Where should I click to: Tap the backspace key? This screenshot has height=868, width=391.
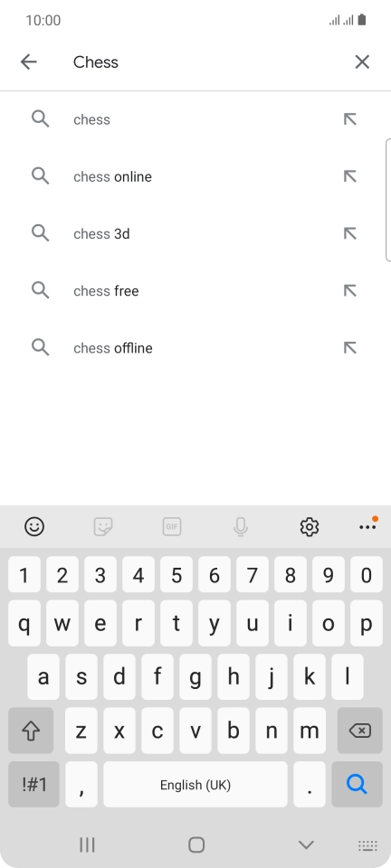pyautogui.click(x=360, y=731)
